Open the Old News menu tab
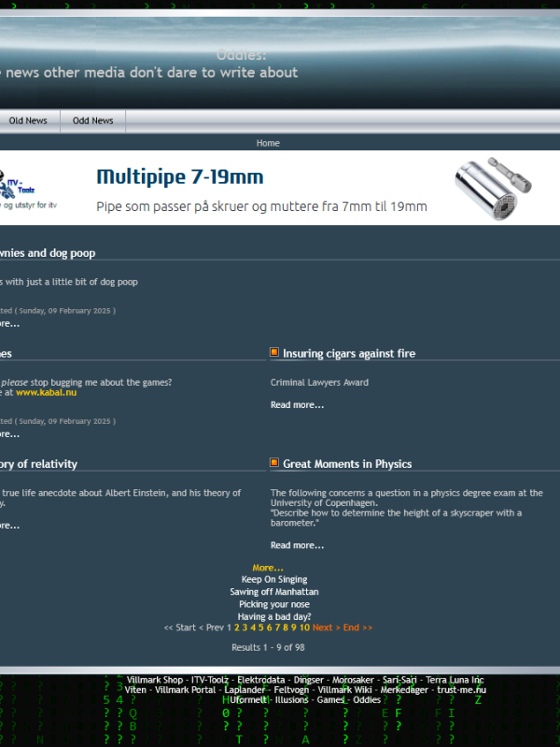The height and width of the screenshot is (747, 560). [x=28, y=120]
